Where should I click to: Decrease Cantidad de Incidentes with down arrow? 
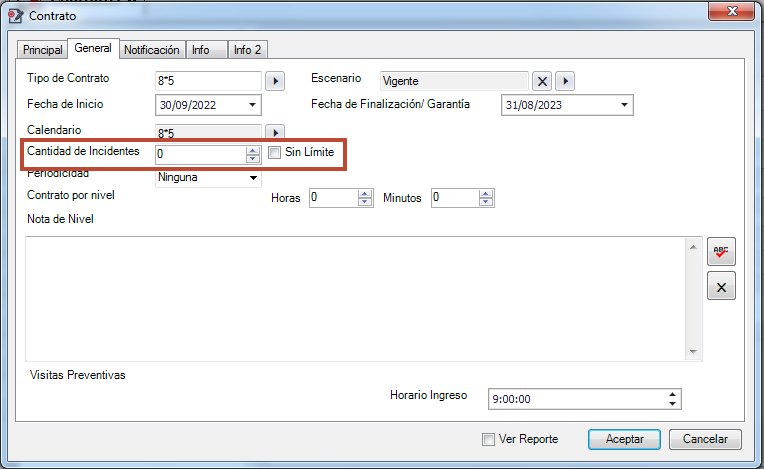[x=252, y=158]
